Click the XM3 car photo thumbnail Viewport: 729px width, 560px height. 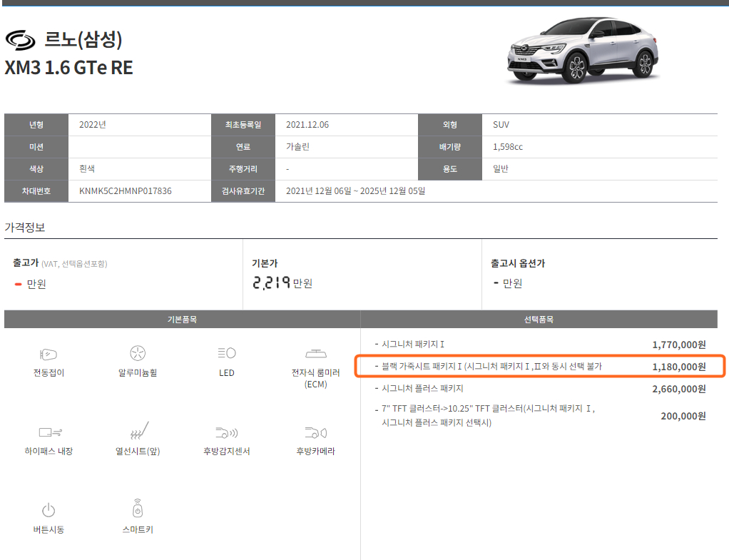click(x=583, y=50)
